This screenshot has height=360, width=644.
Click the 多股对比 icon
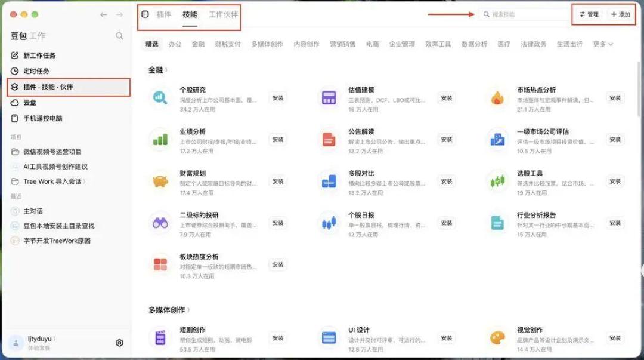click(329, 181)
